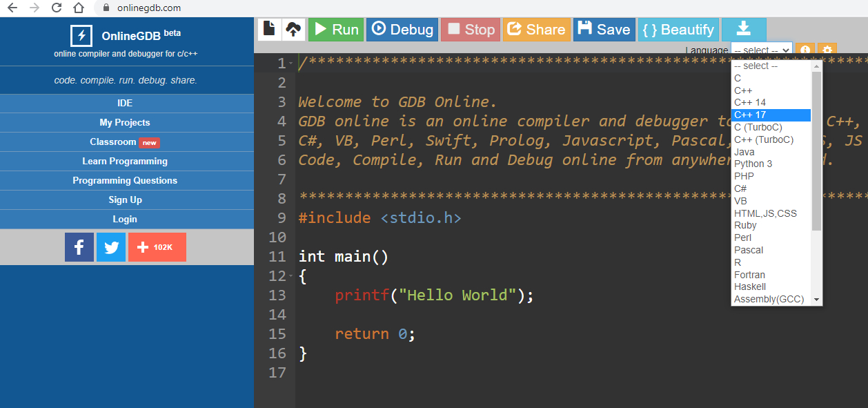Select the '-- select --' placeholder list option
868x408 pixels.
[x=771, y=66]
